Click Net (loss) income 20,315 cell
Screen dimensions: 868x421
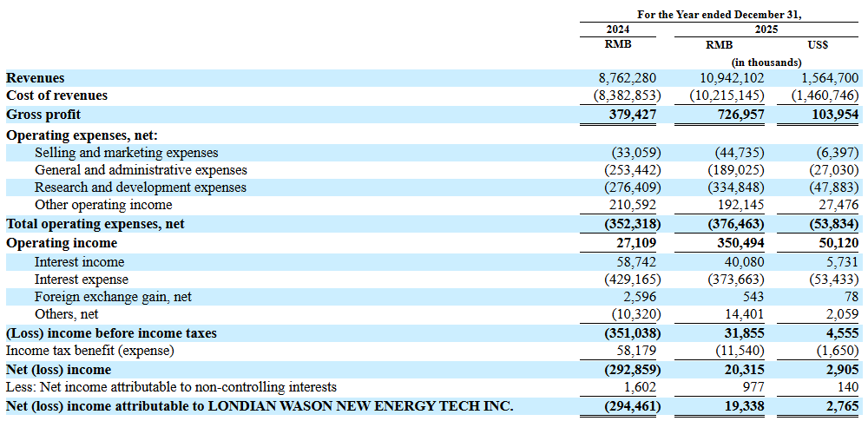tap(745, 370)
